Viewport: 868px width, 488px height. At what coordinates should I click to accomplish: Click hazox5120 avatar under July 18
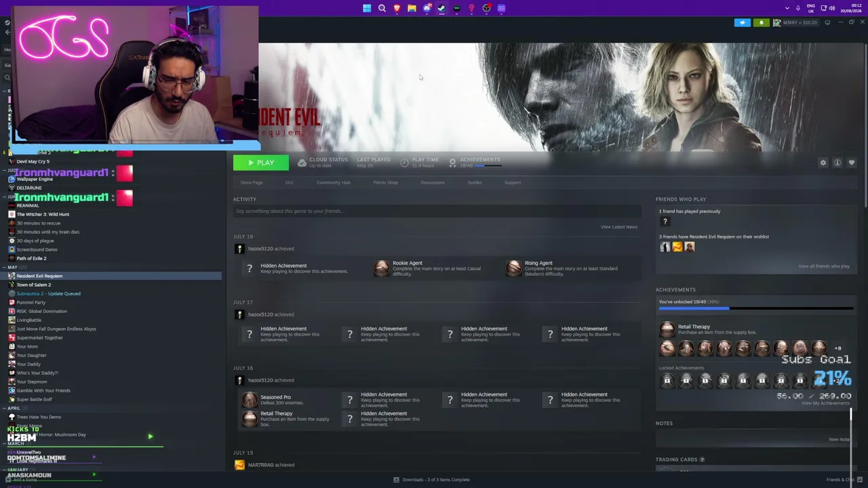pos(239,249)
